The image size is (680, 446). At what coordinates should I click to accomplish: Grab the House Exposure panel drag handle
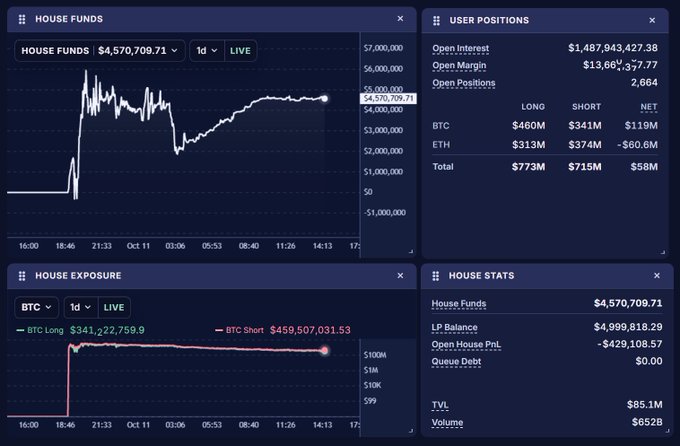(x=22, y=275)
